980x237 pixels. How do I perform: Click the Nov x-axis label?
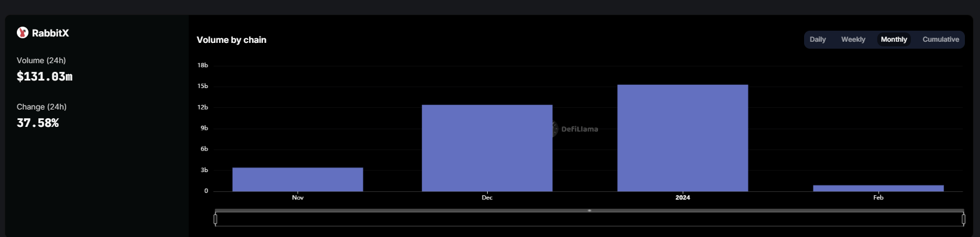(x=298, y=198)
